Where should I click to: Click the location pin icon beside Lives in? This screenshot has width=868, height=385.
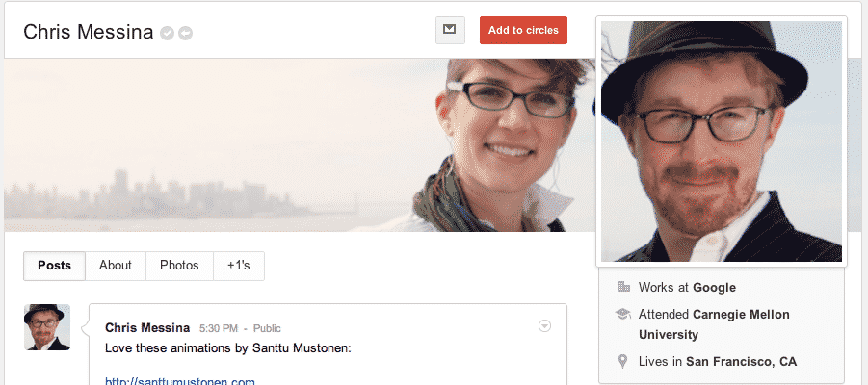[x=622, y=362]
